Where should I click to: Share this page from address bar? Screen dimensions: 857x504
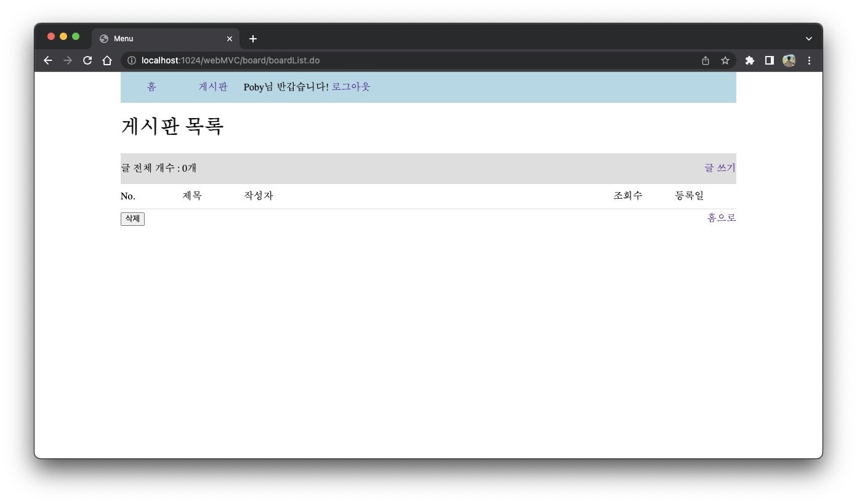(706, 60)
